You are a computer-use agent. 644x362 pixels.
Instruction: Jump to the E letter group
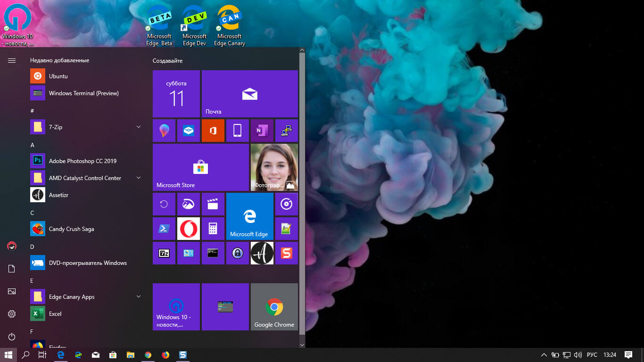coord(32,281)
